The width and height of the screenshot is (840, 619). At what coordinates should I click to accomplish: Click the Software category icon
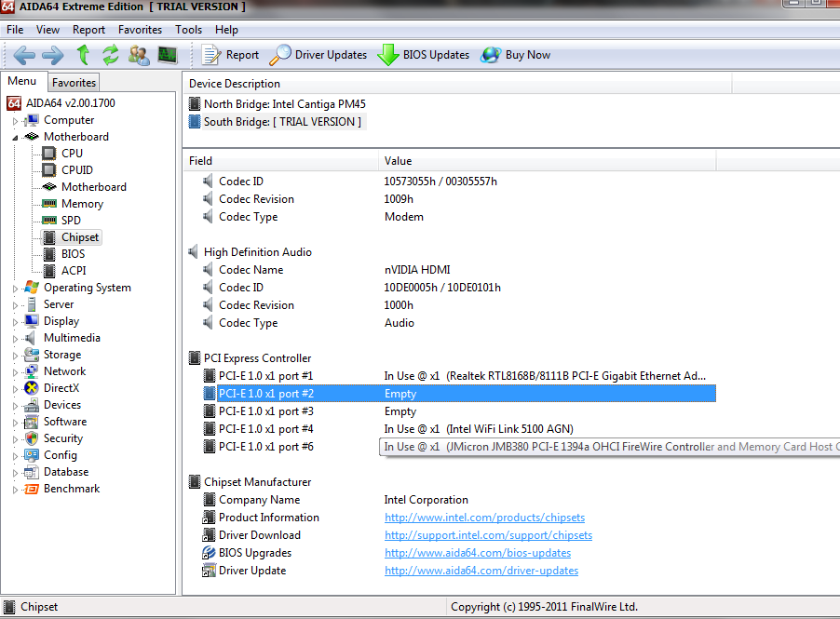(x=32, y=422)
